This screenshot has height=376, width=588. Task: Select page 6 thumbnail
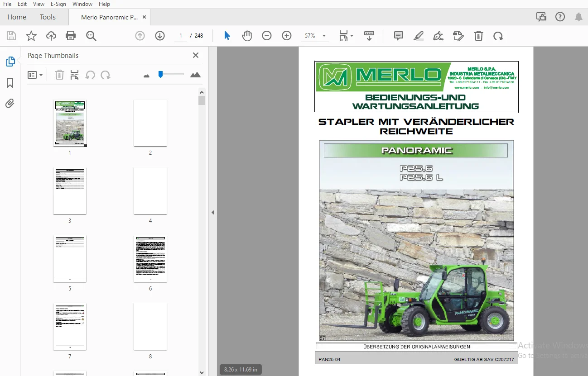(x=150, y=259)
